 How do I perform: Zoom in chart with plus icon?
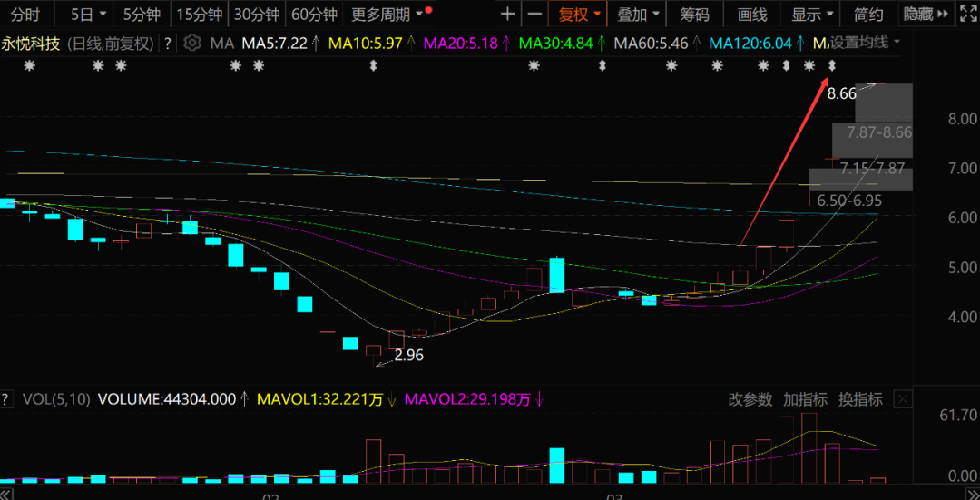point(509,14)
